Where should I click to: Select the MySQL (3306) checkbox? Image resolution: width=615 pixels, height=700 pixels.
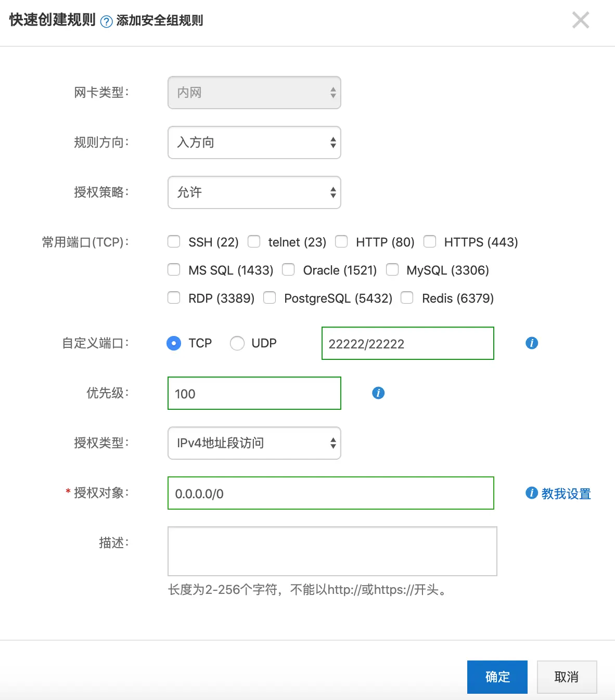(392, 269)
